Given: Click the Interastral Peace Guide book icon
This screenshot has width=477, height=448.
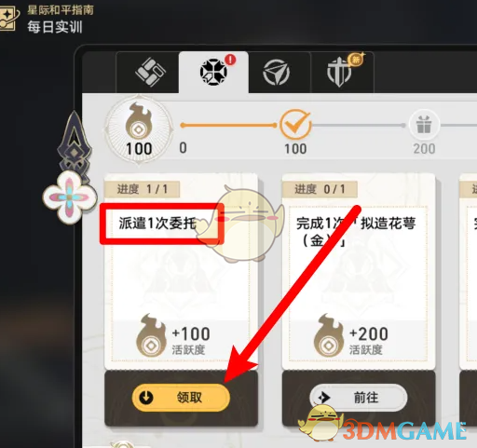Looking at the screenshot, I should (8, 20).
